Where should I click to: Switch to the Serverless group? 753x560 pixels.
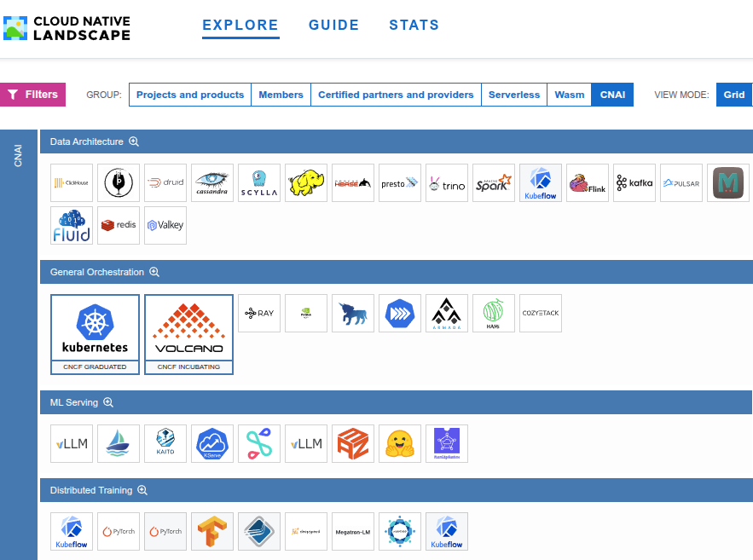[x=514, y=95]
